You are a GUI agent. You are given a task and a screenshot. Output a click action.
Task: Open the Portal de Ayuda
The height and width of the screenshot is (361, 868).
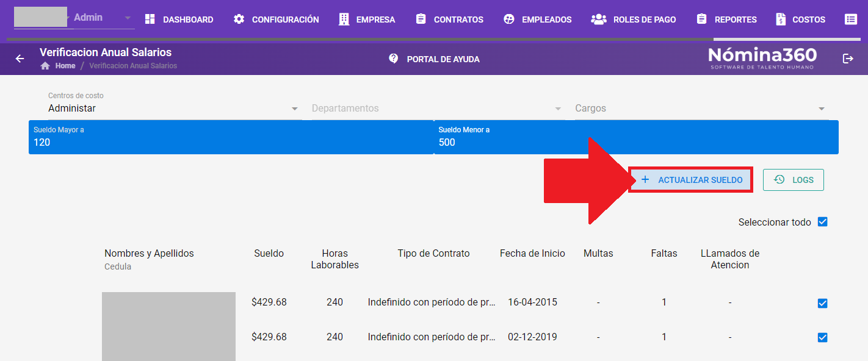point(434,59)
